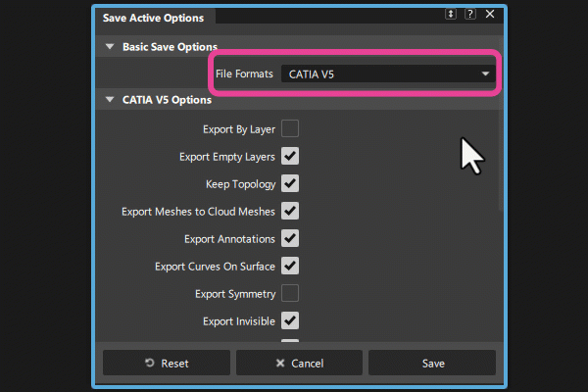Close the Save Active Options dialog
The height and width of the screenshot is (392, 588).
click(x=489, y=15)
